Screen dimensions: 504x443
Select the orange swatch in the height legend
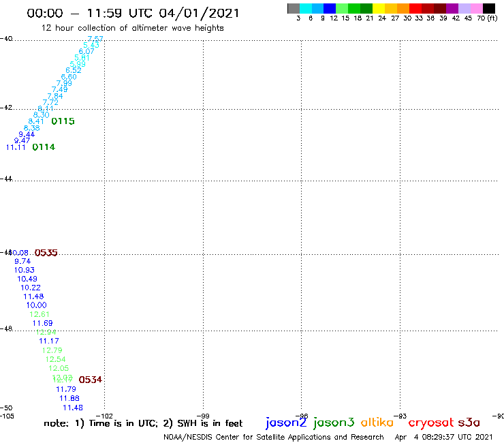(x=403, y=8)
